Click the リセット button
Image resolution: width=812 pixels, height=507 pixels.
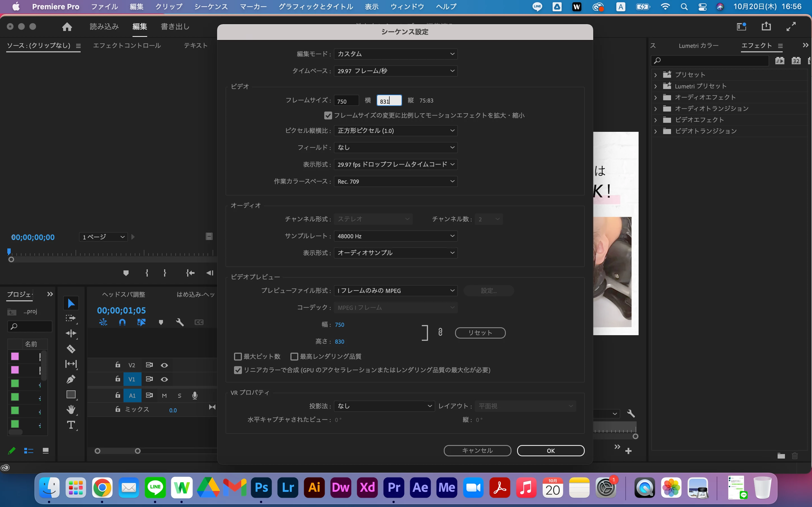click(x=480, y=333)
